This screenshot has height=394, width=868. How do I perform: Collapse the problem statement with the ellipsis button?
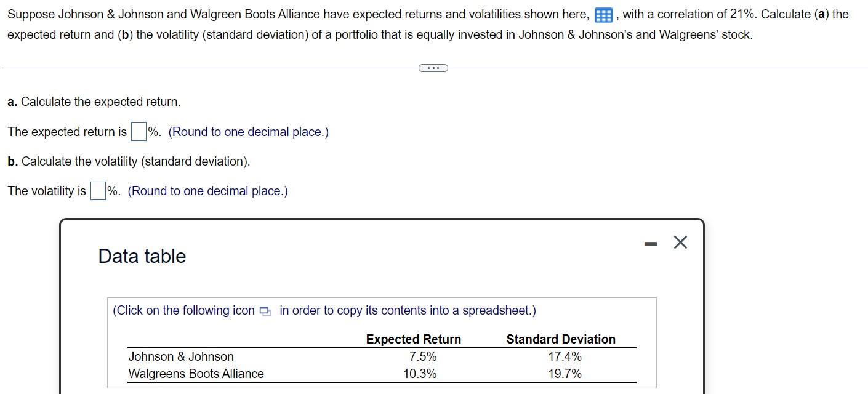tap(433, 68)
